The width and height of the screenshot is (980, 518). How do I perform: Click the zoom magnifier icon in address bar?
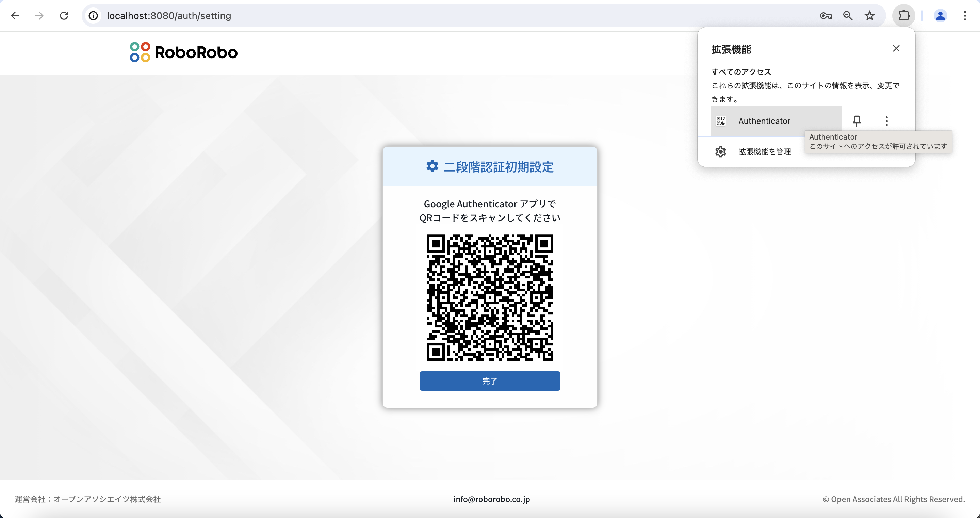tap(848, 16)
